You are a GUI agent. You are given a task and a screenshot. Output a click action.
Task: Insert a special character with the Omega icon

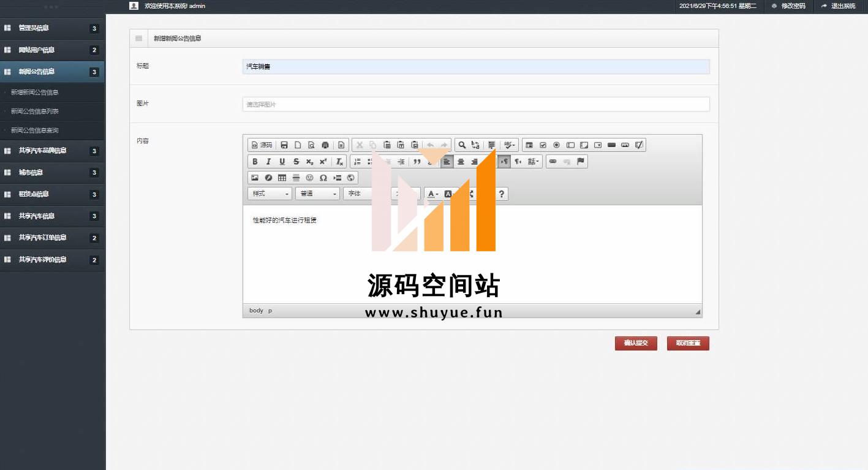pyautogui.click(x=323, y=178)
